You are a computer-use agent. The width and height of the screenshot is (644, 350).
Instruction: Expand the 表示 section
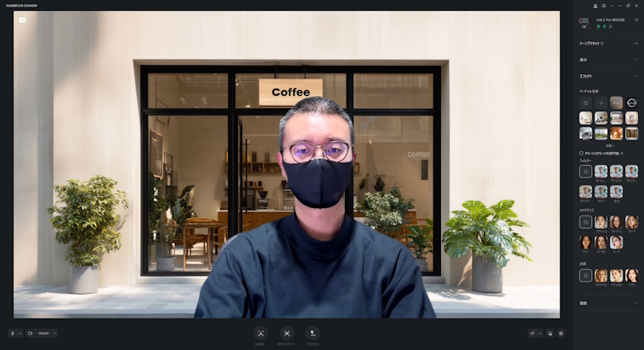[636, 59]
